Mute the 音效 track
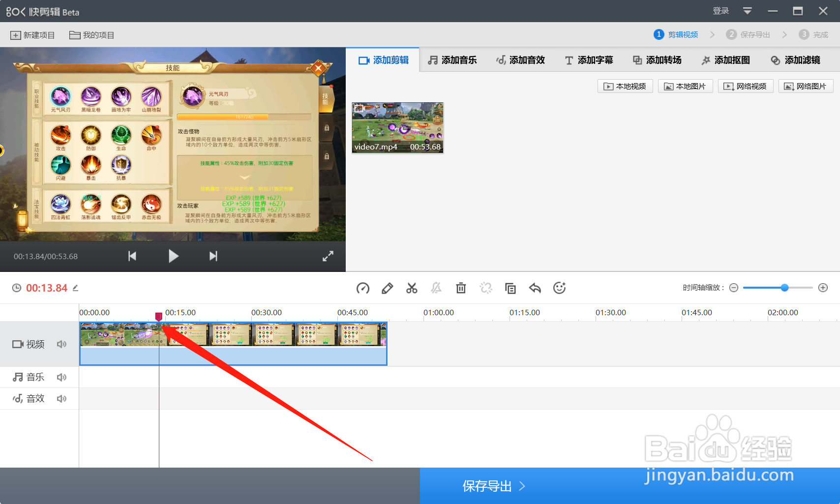 point(61,398)
